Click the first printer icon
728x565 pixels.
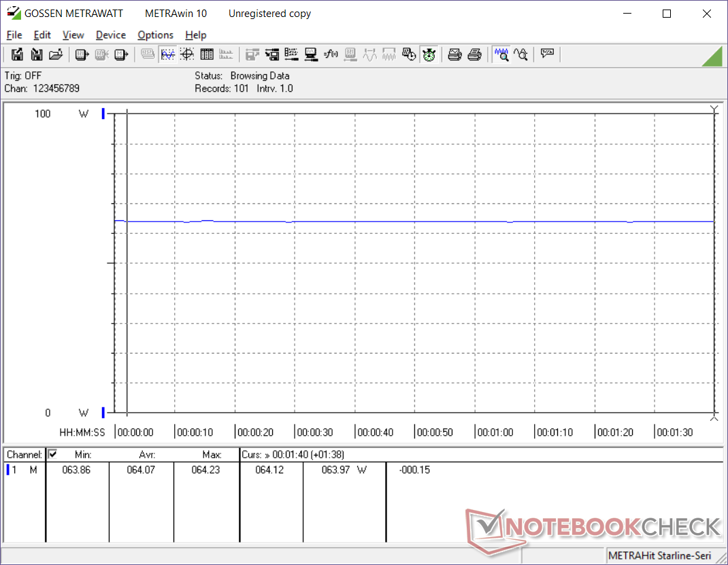pyautogui.click(x=454, y=55)
